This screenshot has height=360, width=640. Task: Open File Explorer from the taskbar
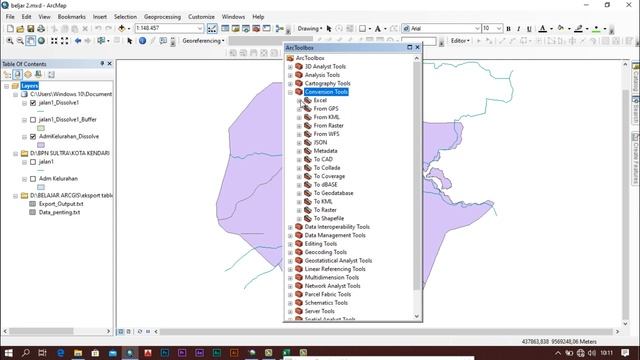(x=78, y=353)
